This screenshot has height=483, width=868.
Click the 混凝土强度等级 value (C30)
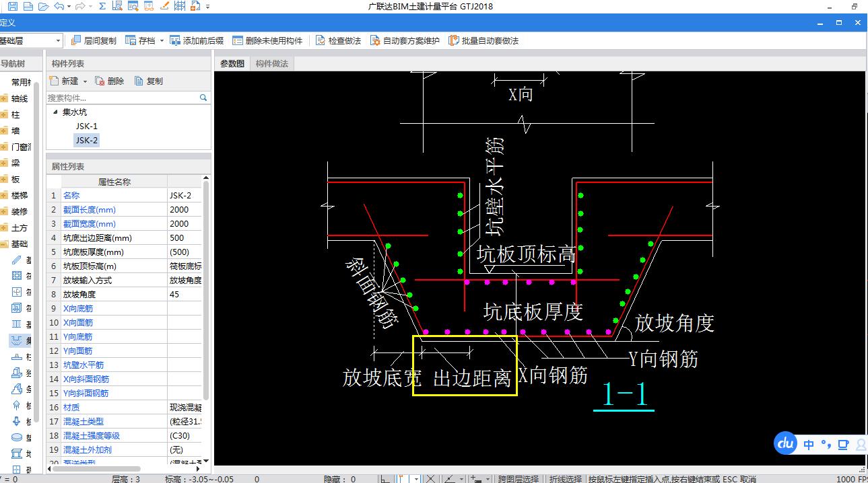coord(185,435)
